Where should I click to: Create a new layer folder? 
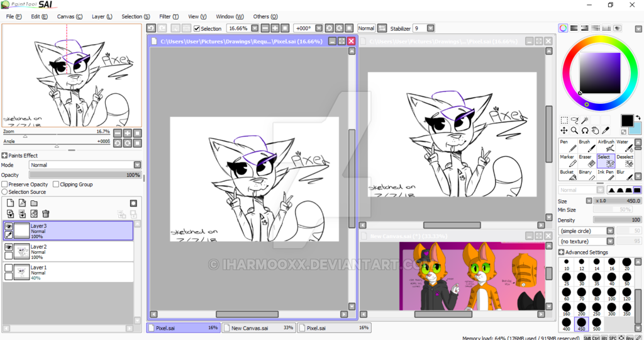(34, 203)
